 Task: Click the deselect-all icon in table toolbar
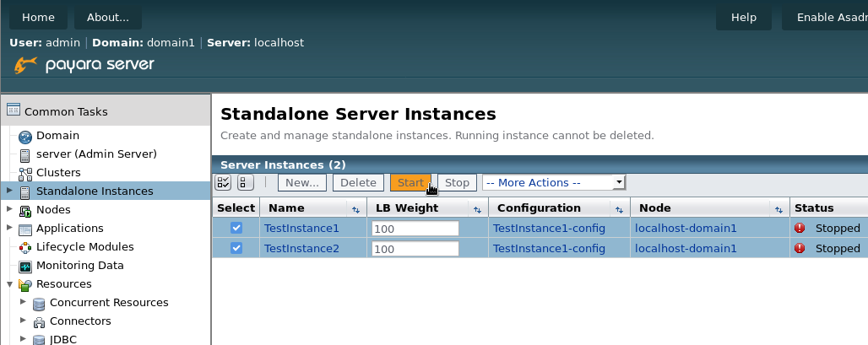(245, 182)
